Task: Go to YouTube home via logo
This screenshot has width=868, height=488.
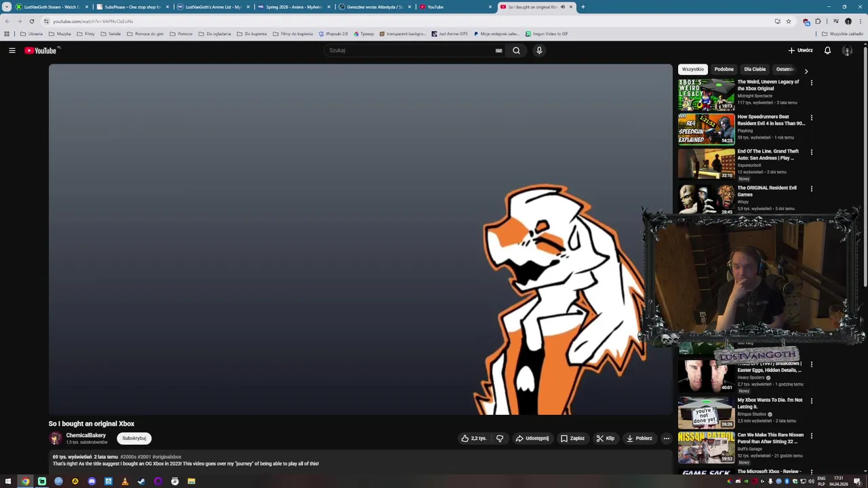Action: point(42,50)
